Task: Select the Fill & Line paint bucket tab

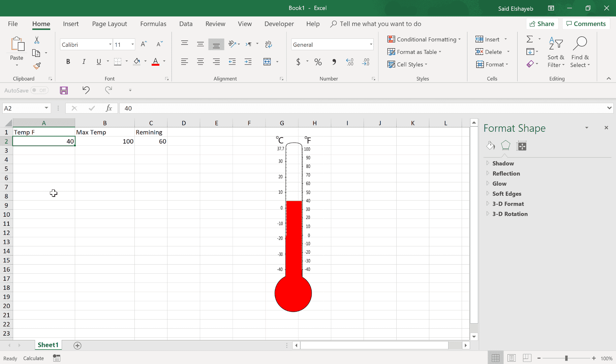Action: [x=490, y=146]
